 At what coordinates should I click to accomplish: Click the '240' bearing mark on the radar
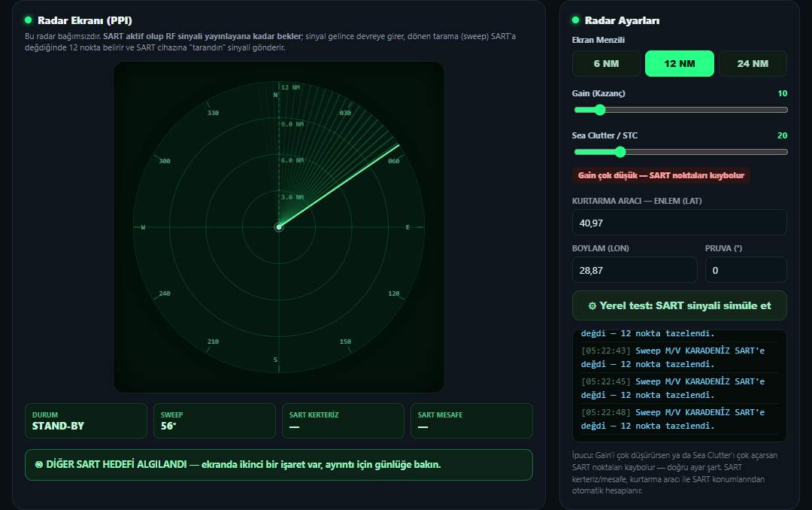(165, 294)
